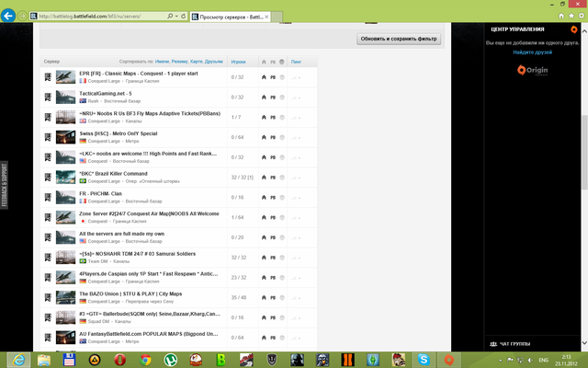Close the 'Просмотр серверов' tab
The image size is (588, 368).
(266, 17)
